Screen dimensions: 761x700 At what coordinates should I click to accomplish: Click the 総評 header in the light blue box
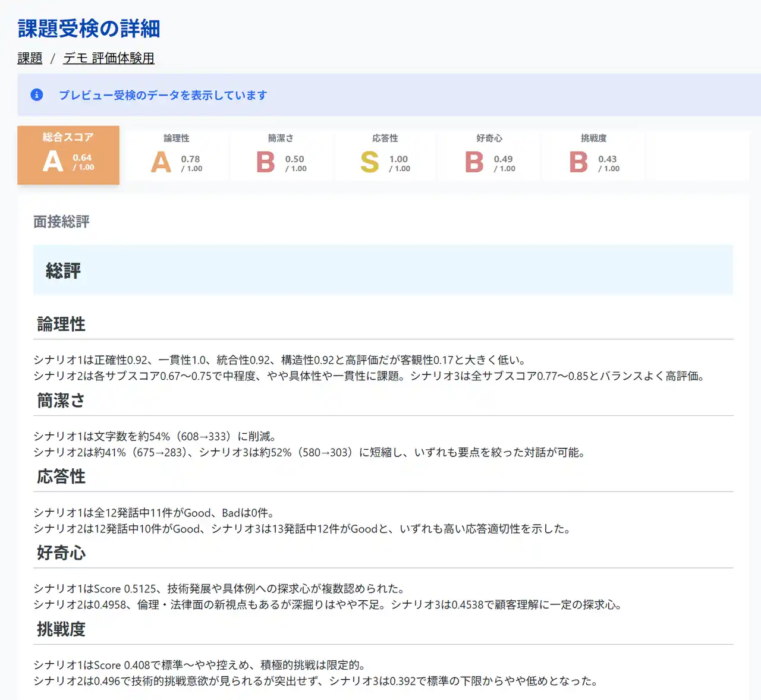coord(63,271)
